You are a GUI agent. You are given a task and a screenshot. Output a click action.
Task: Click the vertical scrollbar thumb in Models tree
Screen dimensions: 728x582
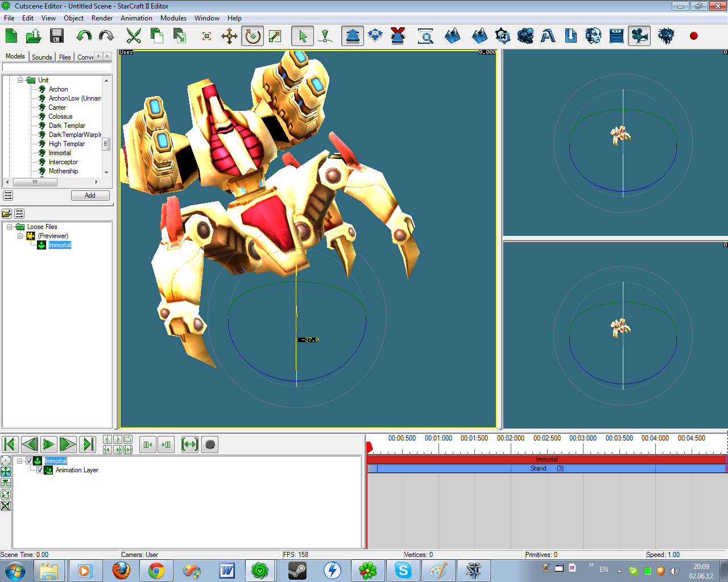tap(106, 144)
